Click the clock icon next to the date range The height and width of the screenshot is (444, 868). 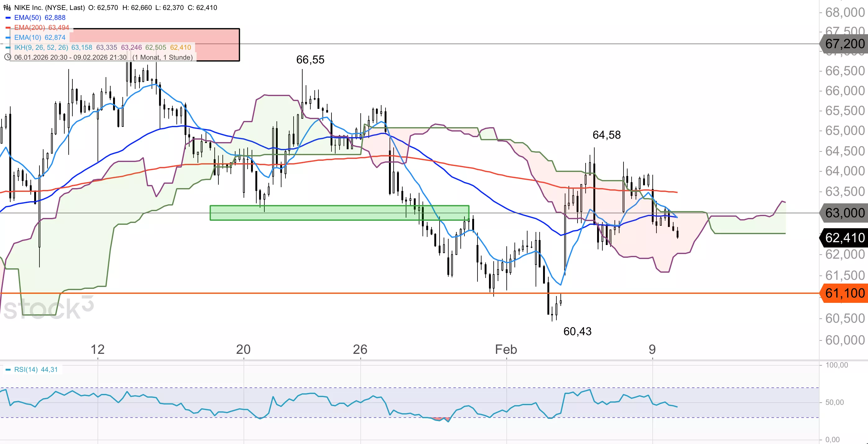point(7,57)
